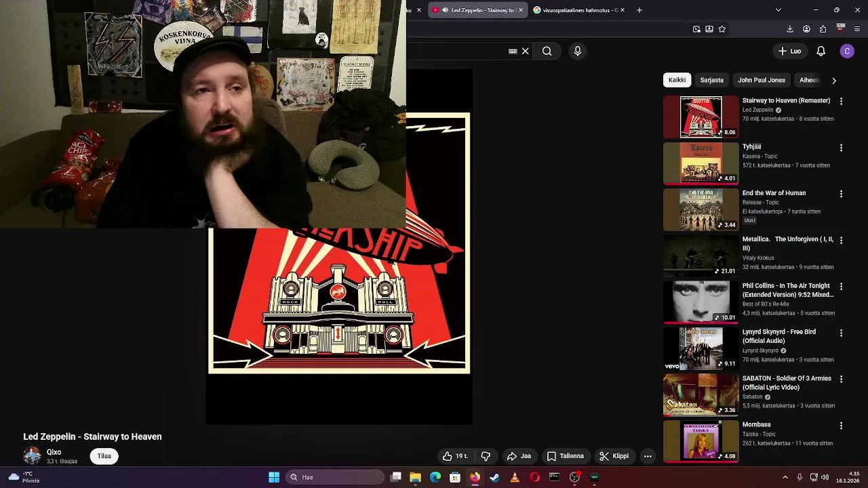List all tabs with the dropdown arrow
Viewport: 868px width, 488px height.
[778, 10]
